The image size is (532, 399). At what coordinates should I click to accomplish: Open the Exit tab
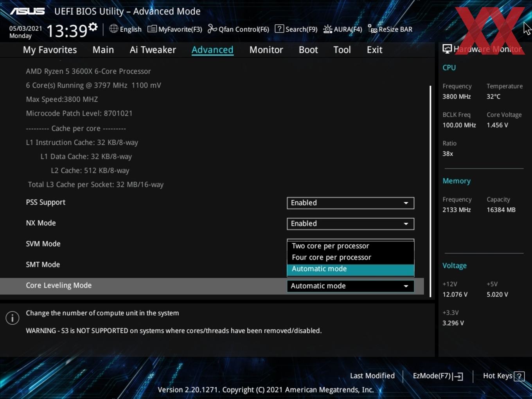[374, 50]
